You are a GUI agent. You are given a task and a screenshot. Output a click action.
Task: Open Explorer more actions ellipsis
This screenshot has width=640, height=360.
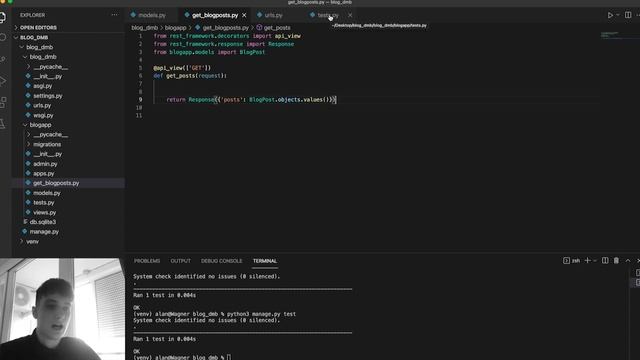114,15
